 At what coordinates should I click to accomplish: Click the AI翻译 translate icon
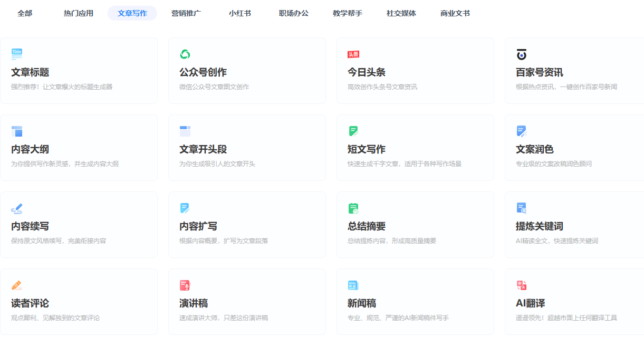[521, 285]
